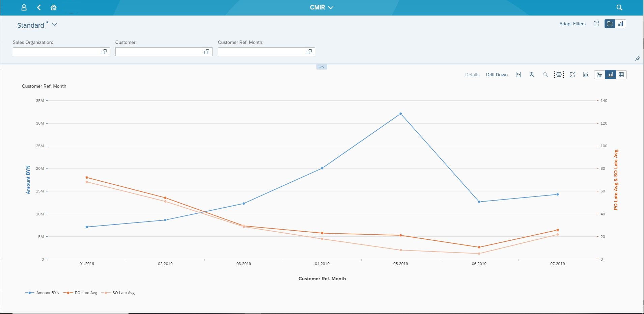The height and width of the screenshot is (314, 644).
Task: Open value help for Customer Ref. Month
Action: [x=309, y=52]
